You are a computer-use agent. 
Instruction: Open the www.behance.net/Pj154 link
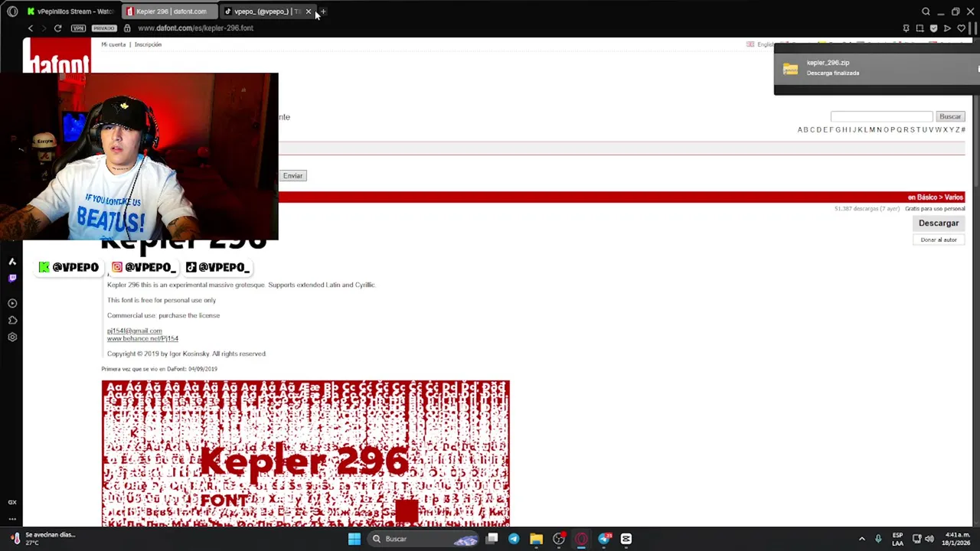click(142, 338)
